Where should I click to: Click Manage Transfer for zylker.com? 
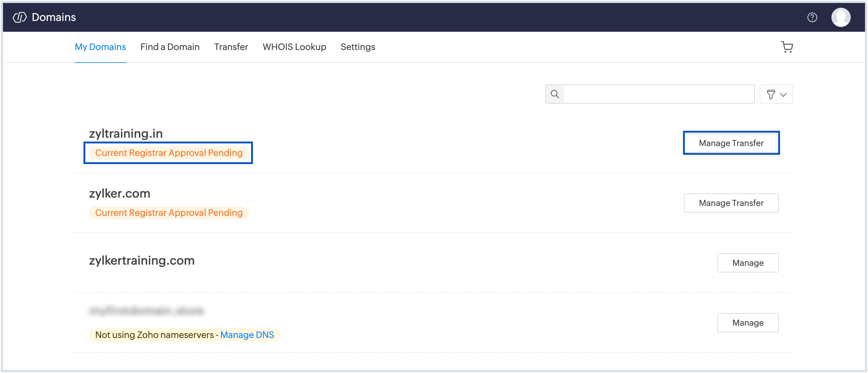click(x=731, y=203)
